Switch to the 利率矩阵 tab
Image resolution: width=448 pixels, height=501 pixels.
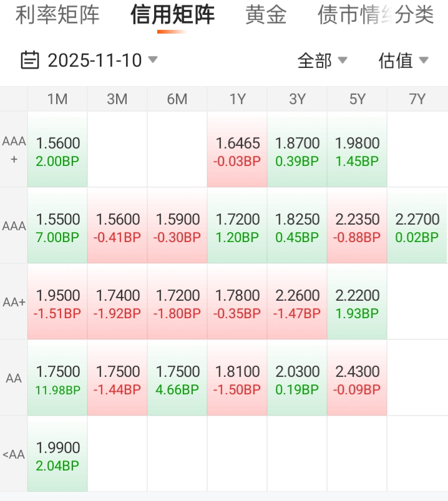(57, 16)
